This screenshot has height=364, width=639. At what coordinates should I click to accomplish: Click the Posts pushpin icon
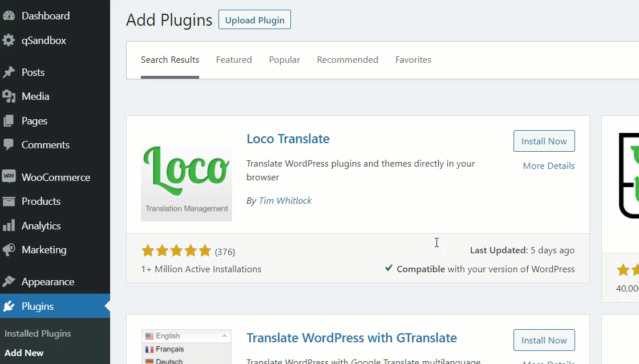(9, 72)
